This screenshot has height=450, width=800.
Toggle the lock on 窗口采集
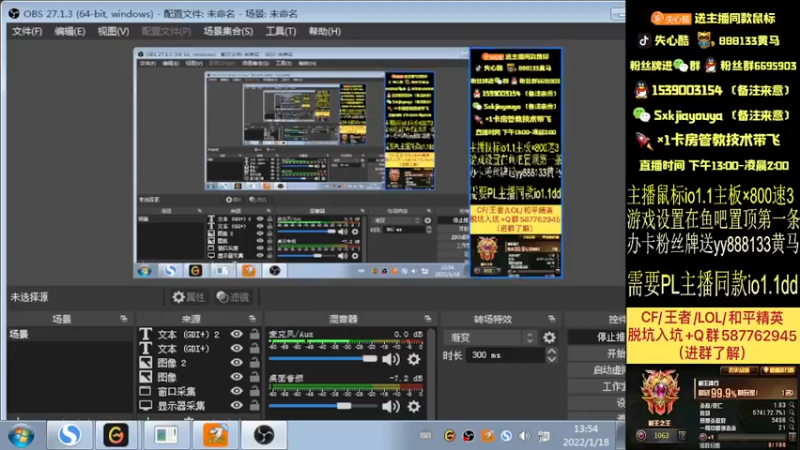pos(254,391)
